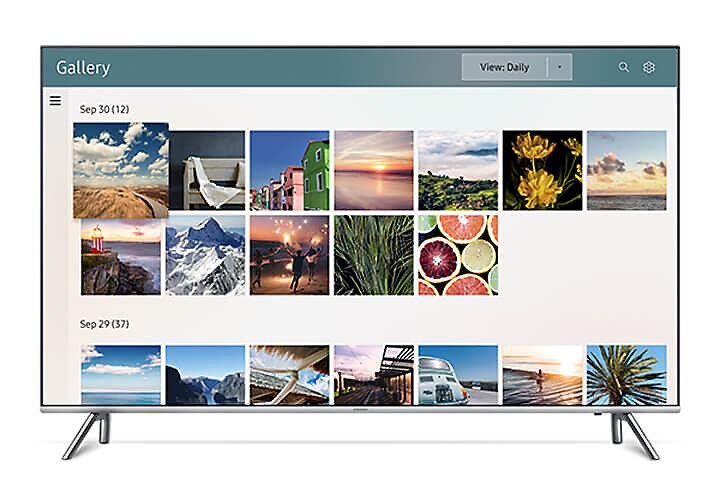Open the snowy mountain photo

[205, 255]
